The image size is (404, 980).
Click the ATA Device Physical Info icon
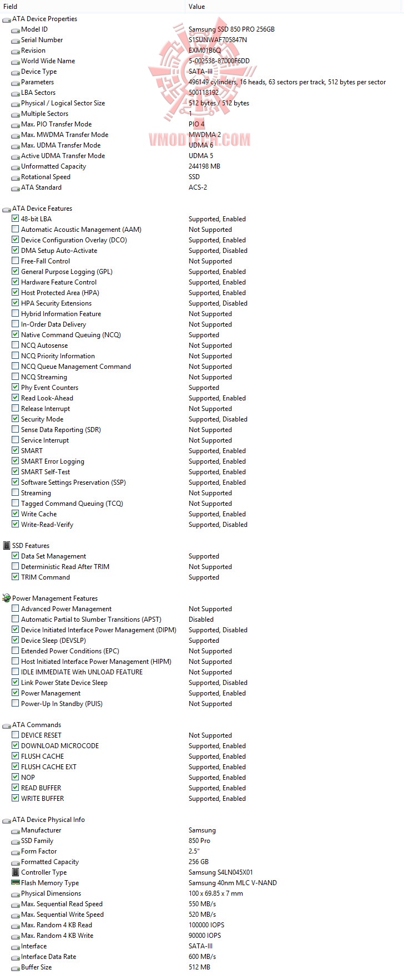(x=6, y=820)
